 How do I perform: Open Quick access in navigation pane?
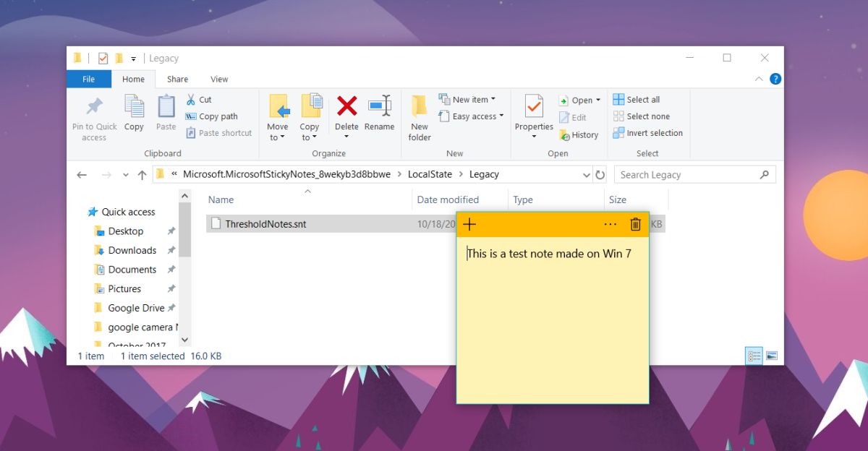click(x=122, y=212)
